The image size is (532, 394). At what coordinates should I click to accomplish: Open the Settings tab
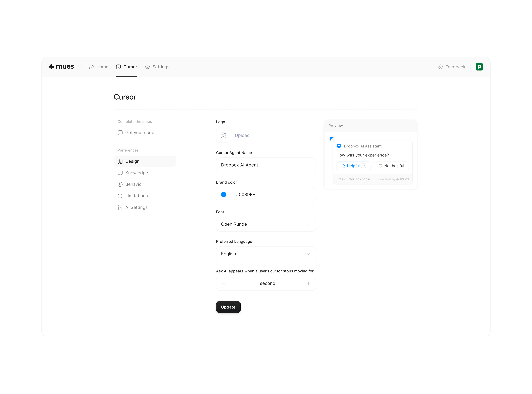pyautogui.click(x=157, y=67)
